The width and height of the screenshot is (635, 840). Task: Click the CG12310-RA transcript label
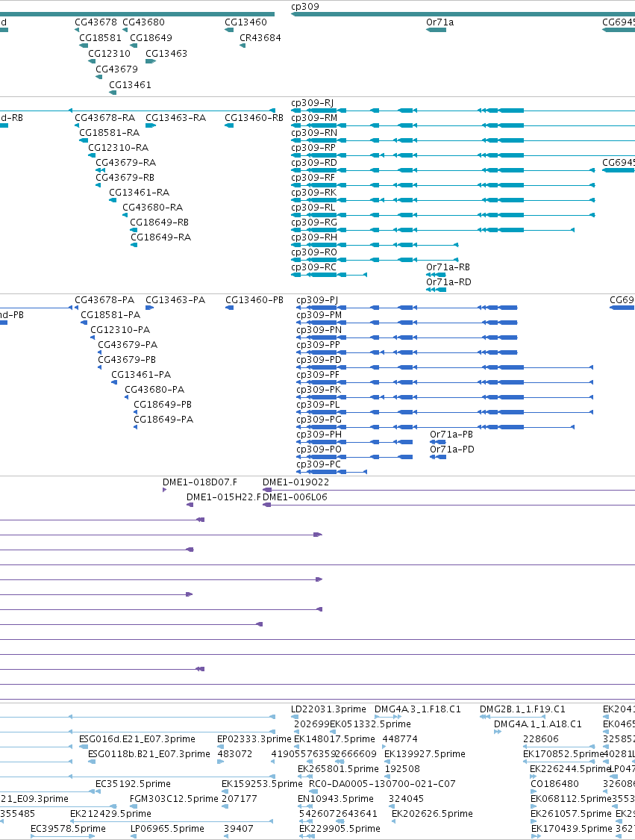(119, 148)
